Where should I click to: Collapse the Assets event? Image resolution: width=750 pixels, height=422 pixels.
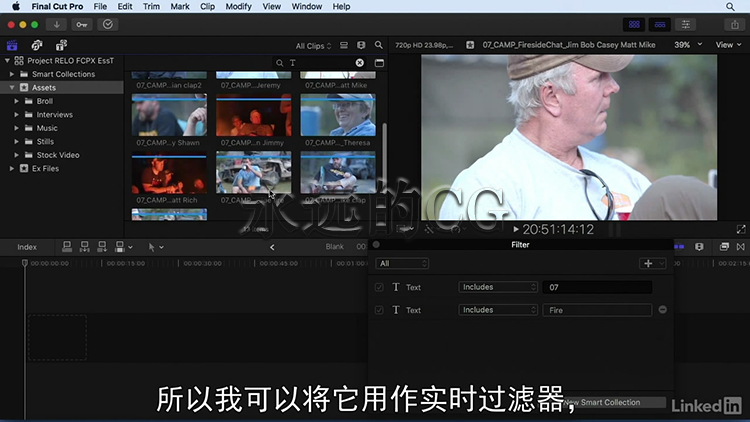12,88
